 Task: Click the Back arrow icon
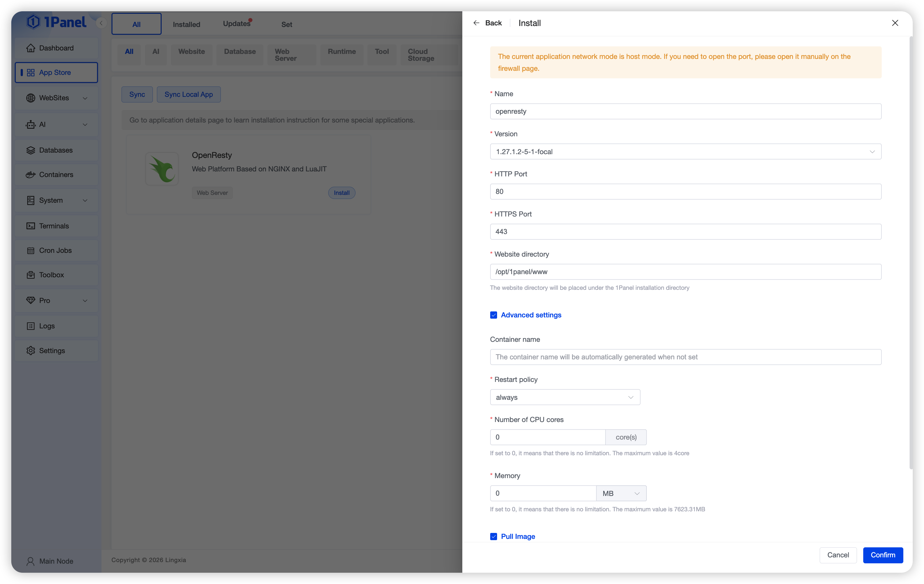coord(476,23)
